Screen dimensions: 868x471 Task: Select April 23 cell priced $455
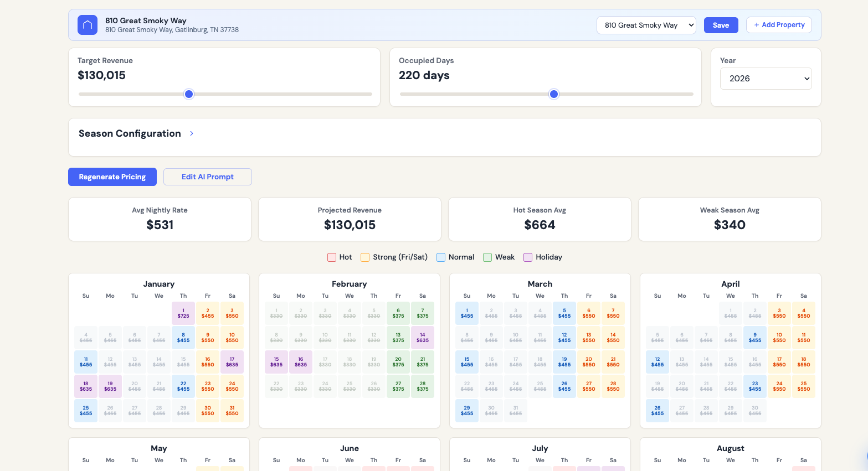pos(755,386)
